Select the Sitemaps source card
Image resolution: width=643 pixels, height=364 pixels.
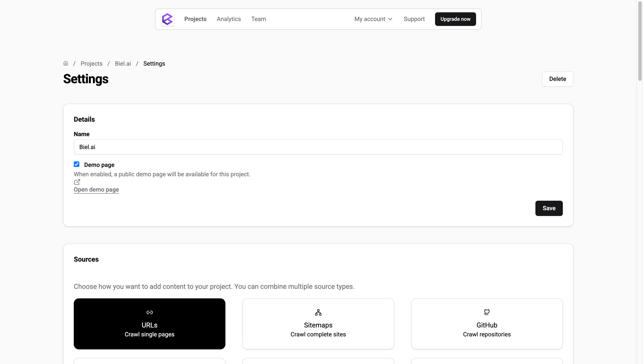click(318, 324)
